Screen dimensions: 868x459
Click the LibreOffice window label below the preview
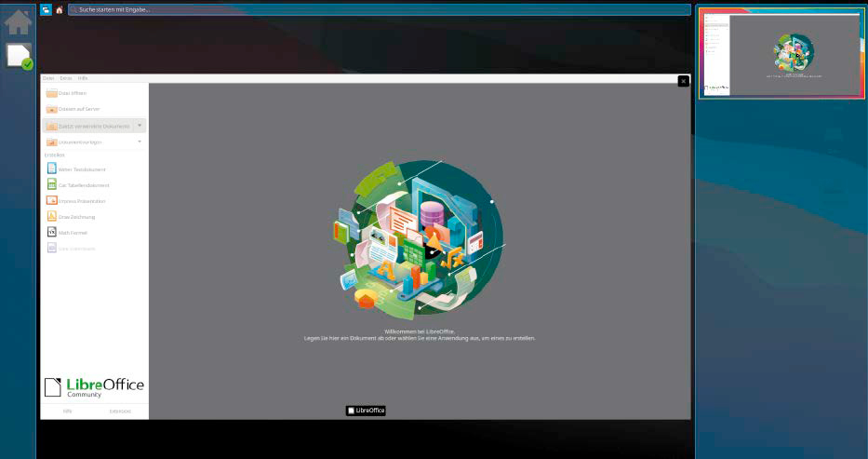tap(366, 411)
